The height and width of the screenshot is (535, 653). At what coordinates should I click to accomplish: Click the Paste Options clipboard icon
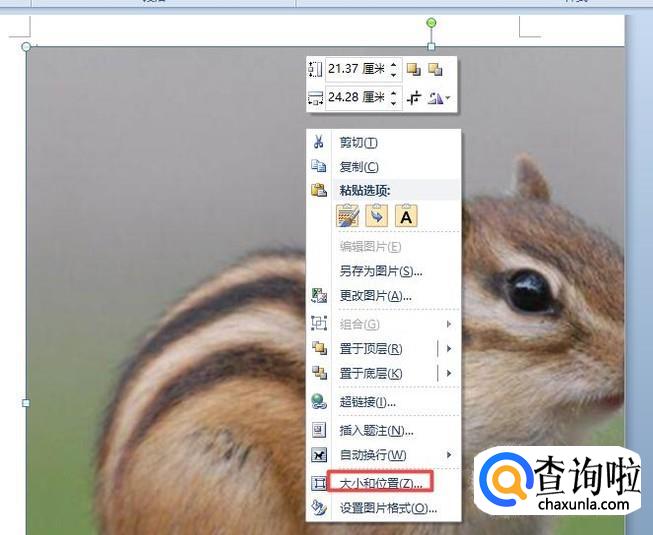click(x=319, y=190)
